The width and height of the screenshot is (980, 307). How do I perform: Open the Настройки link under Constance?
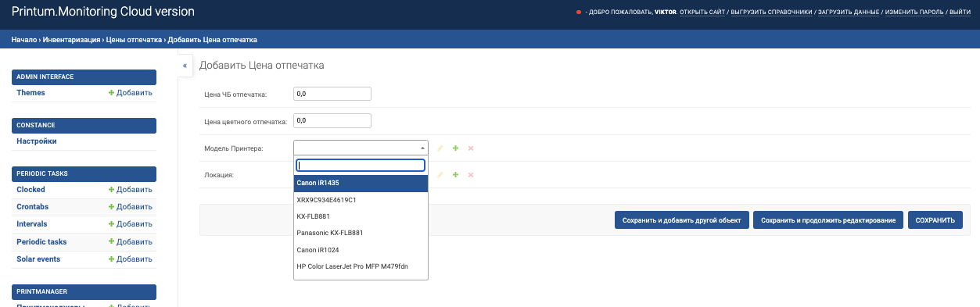[37, 141]
